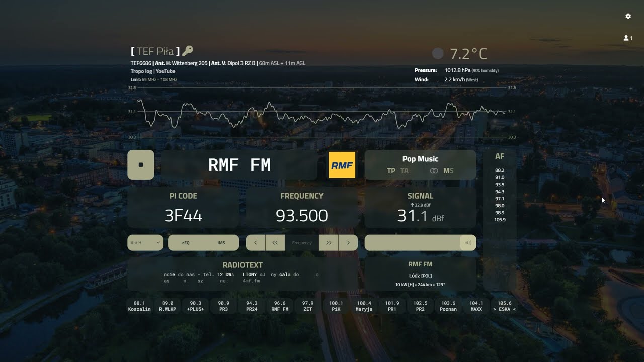
Task: Tune to AF frequency 93.5
Action: [x=500, y=185]
